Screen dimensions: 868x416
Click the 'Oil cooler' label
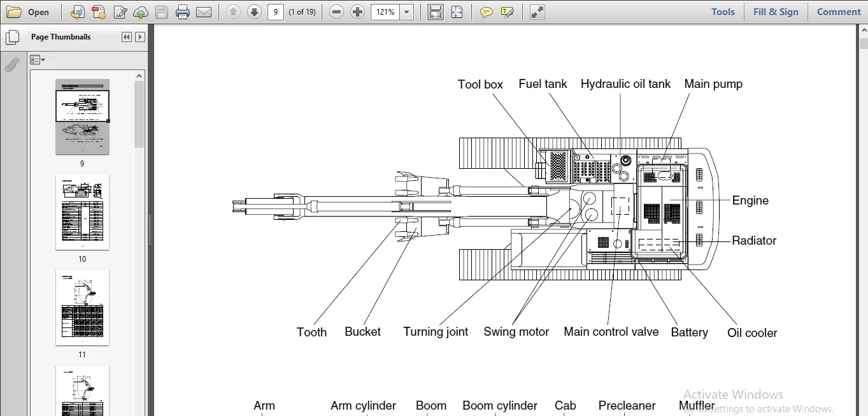[x=752, y=333]
